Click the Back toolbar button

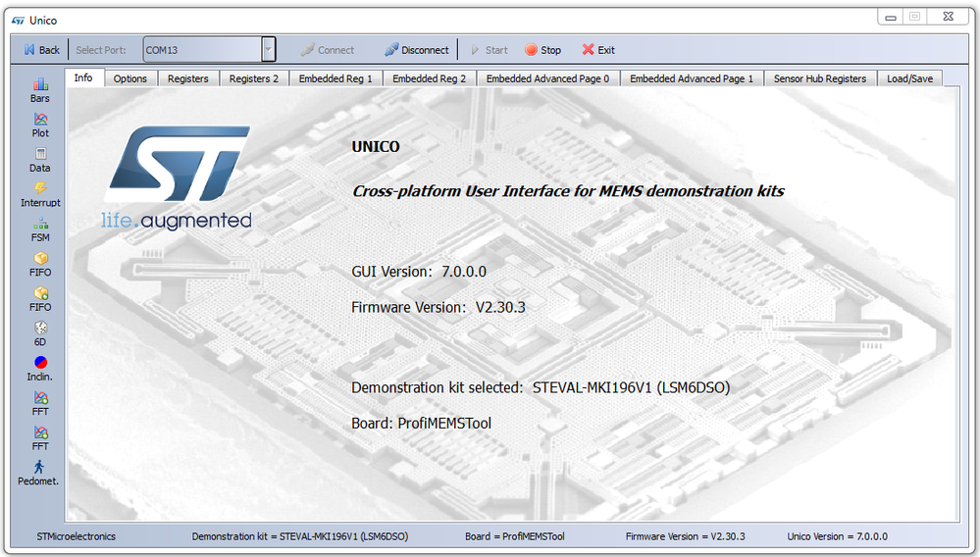point(42,50)
